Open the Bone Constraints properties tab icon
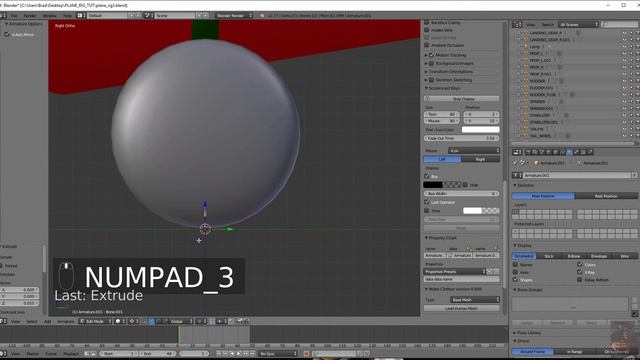The image size is (640, 360). (583, 152)
